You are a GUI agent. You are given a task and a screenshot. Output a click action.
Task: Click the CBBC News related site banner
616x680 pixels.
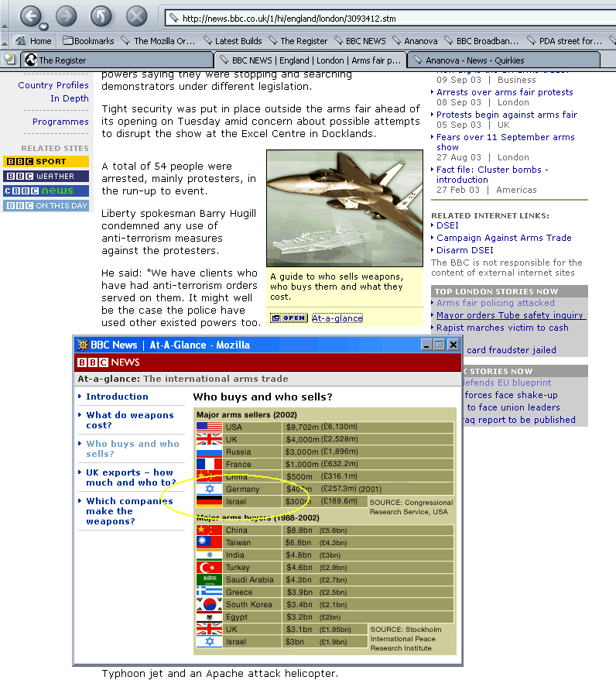[x=46, y=191]
